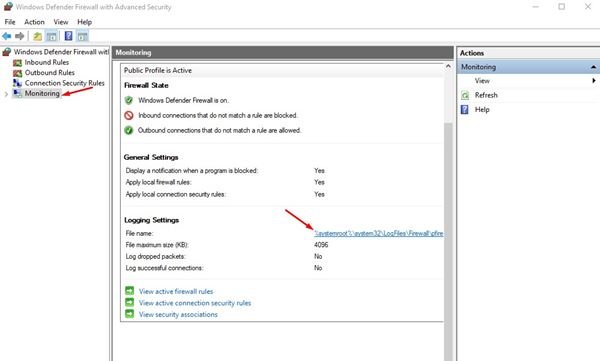Click the scroll up arrow of Monitoring pane
The width and height of the screenshot is (600, 361).
click(x=448, y=67)
